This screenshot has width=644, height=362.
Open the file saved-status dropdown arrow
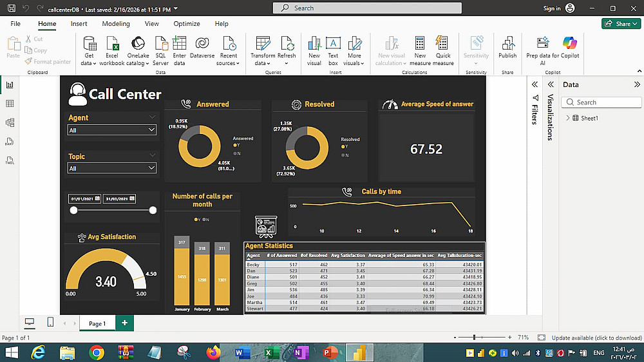(176, 8)
